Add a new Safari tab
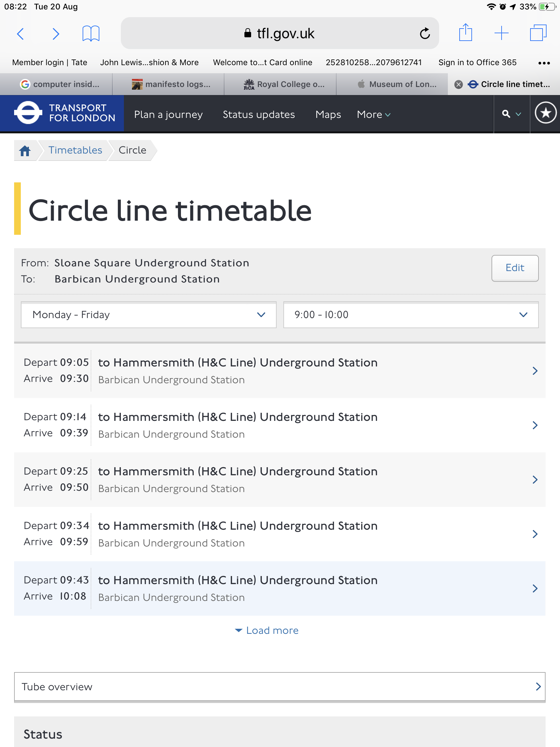The image size is (560, 747). (x=501, y=33)
